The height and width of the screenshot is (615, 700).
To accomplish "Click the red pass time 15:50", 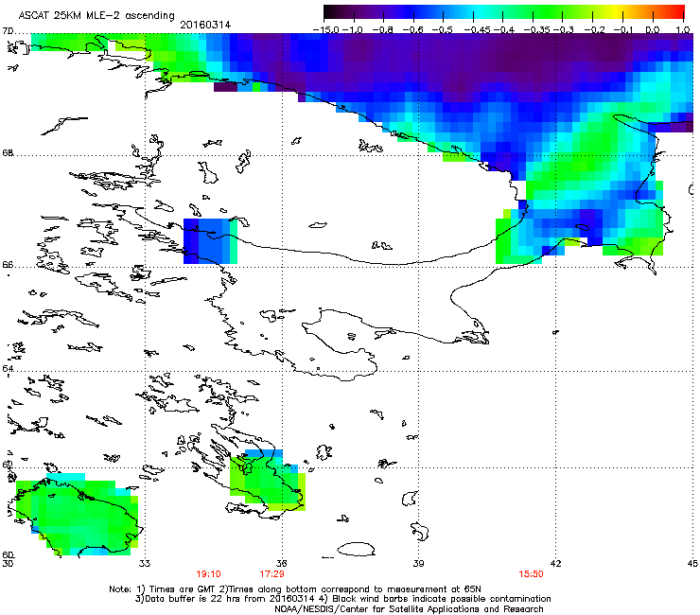I will (x=531, y=574).
